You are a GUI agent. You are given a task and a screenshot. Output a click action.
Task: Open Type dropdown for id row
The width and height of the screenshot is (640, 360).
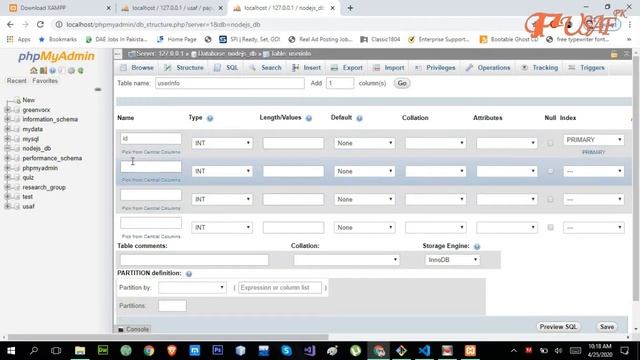[x=222, y=143]
